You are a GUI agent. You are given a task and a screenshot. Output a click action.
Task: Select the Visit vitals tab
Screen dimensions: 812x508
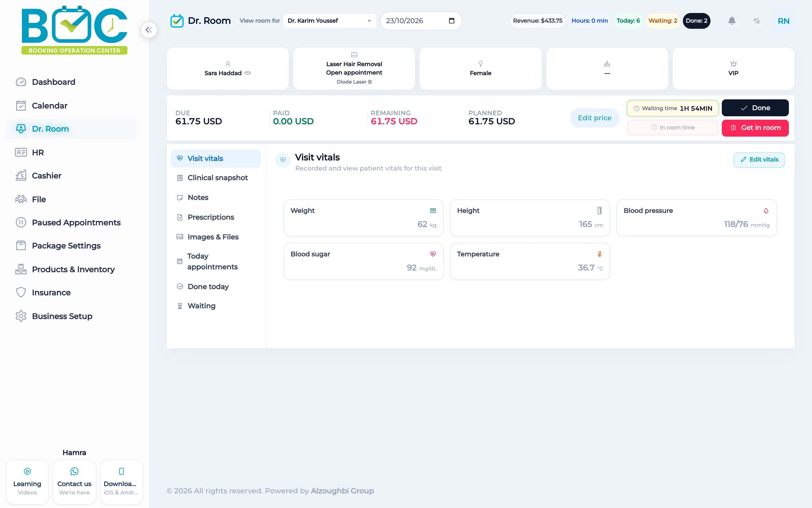coord(216,159)
